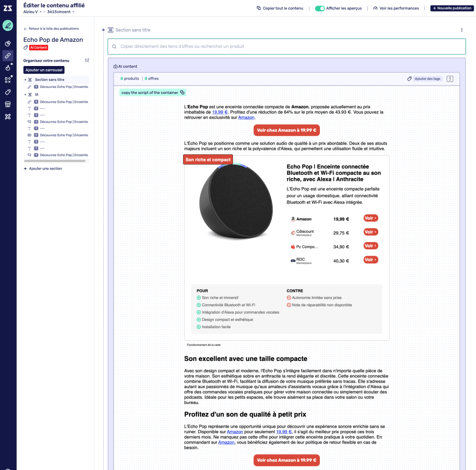The width and height of the screenshot is (476, 470).
Task: Click the RDC logo in the price list
Action: (293, 261)
